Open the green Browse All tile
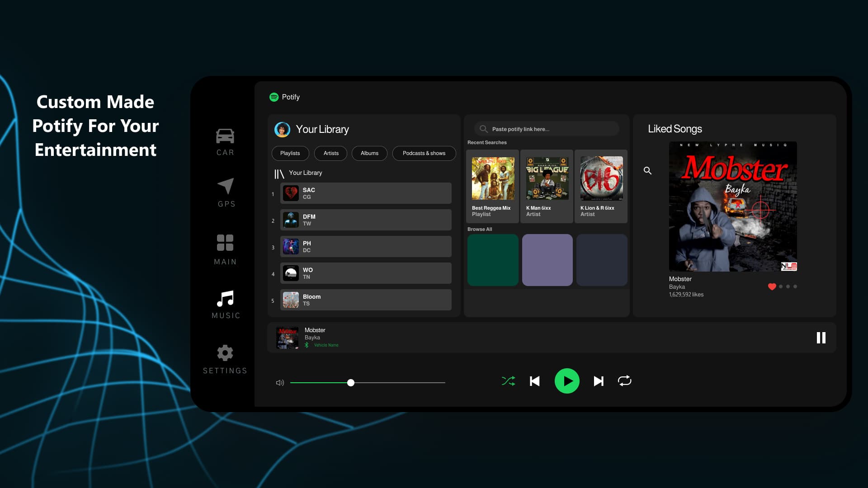Viewport: 868px width, 488px height. (x=493, y=260)
